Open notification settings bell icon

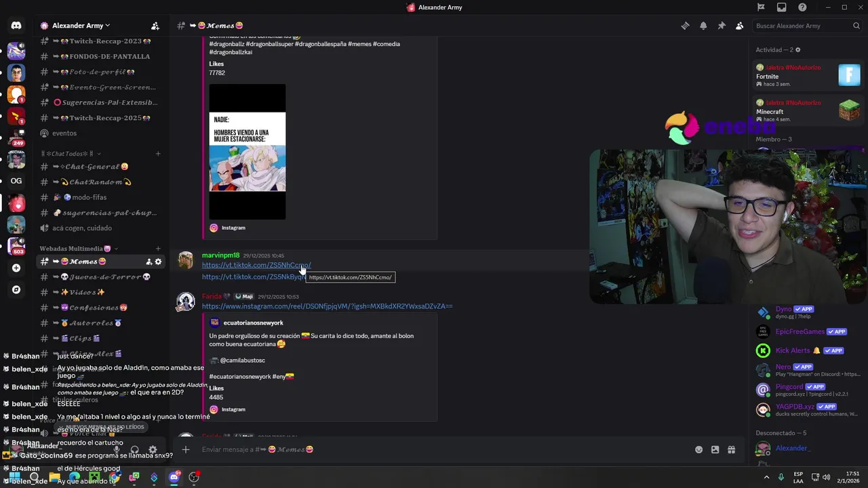pyautogui.click(x=703, y=26)
